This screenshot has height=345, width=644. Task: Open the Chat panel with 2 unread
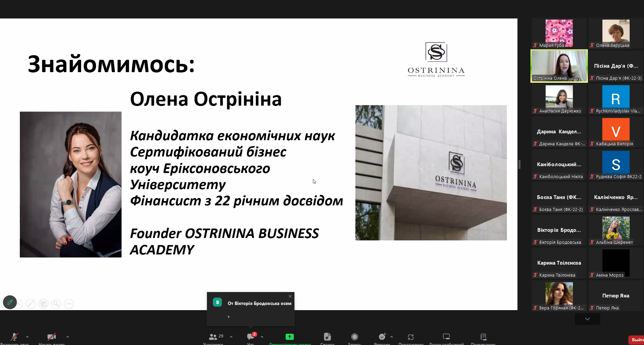point(251,336)
